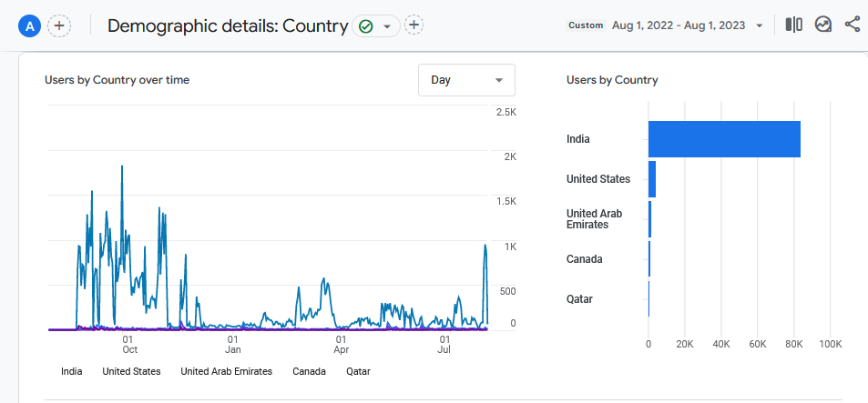Viewport: 868px width, 403px height.
Task: Click the green check report status icon
Action: 366,26
